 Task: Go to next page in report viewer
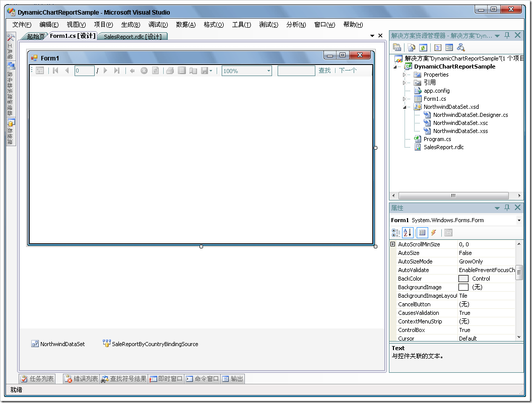[x=105, y=71]
